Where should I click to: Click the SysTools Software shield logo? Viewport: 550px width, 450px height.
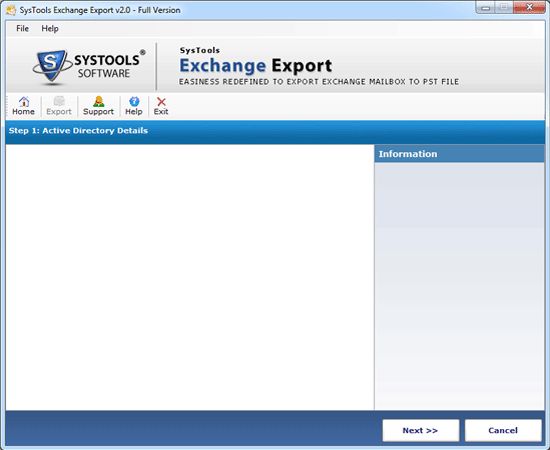pyautogui.click(x=52, y=67)
